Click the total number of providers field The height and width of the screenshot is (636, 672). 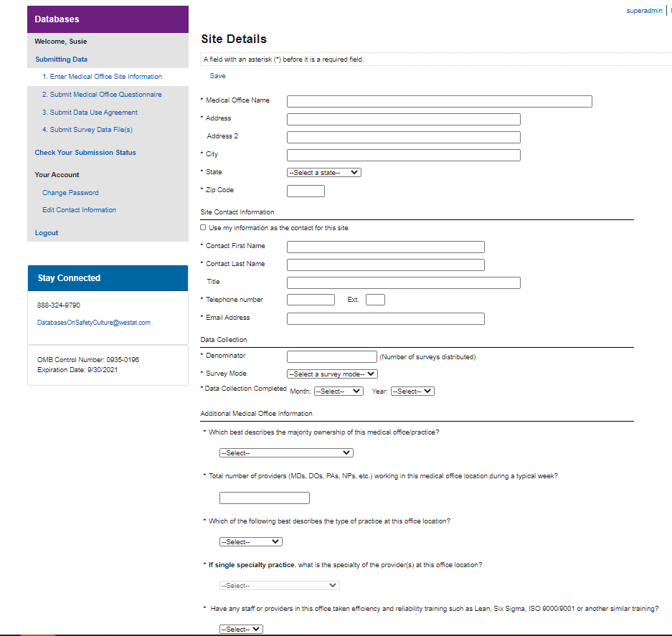click(x=265, y=498)
